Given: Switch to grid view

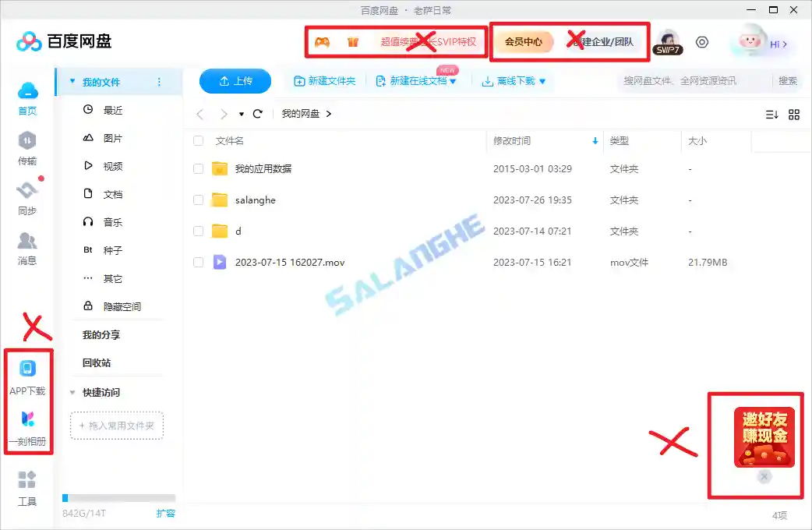Looking at the screenshot, I should pos(794,115).
